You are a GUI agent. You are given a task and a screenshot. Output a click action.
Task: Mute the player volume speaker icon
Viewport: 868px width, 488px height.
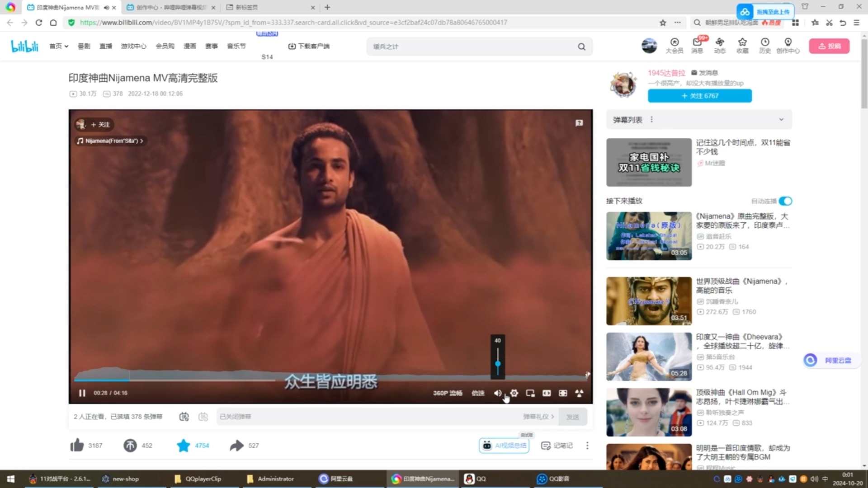coord(497,393)
